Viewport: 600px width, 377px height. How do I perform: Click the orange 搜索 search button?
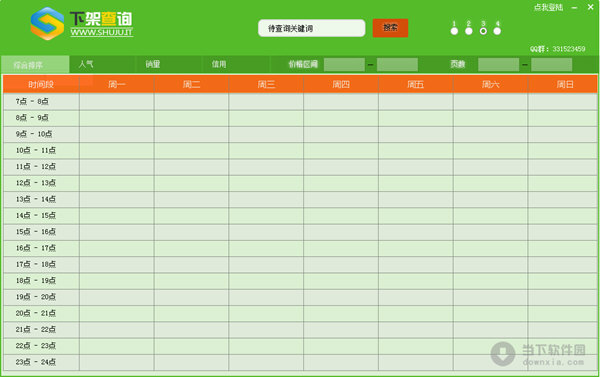pyautogui.click(x=390, y=28)
